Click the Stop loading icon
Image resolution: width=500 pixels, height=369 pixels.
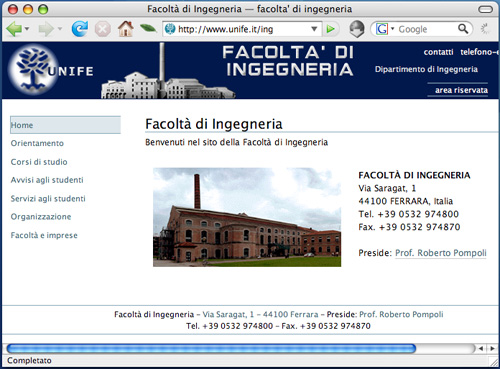coord(103,29)
